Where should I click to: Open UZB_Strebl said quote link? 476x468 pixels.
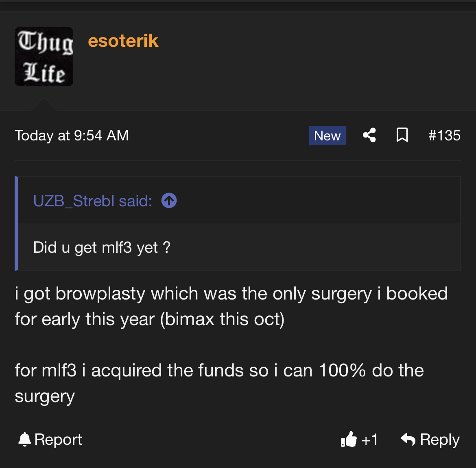(93, 201)
